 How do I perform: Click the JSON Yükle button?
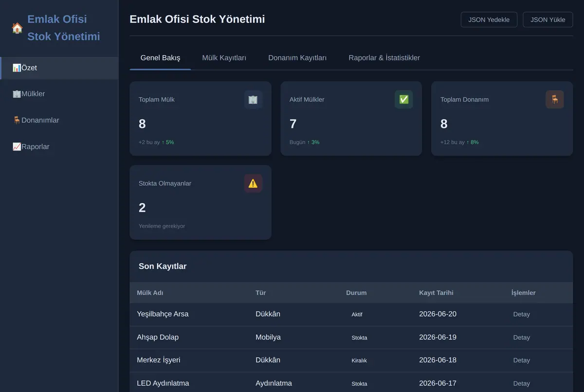pyautogui.click(x=548, y=19)
